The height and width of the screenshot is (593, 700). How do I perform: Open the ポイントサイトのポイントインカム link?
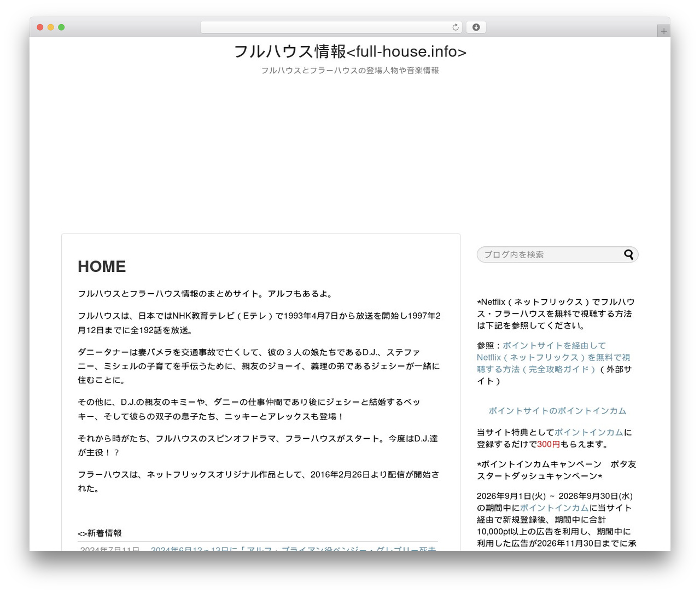click(557, 411)
